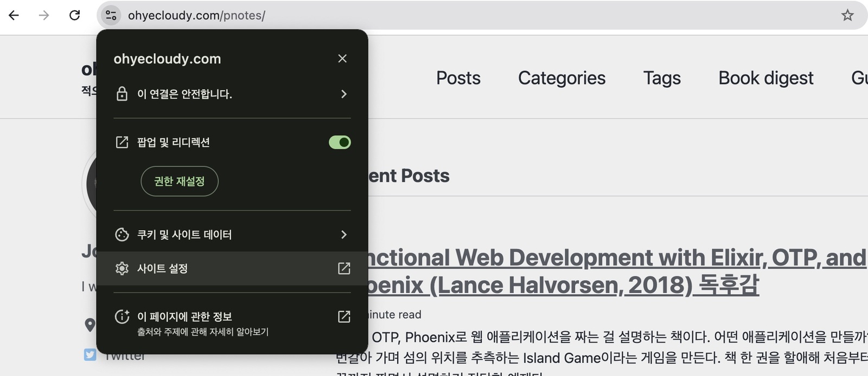Click the info icon beside 이 페이지에 관한 정보
The height and width of the screenshot is (376, 868).
[x=122, y=316]
